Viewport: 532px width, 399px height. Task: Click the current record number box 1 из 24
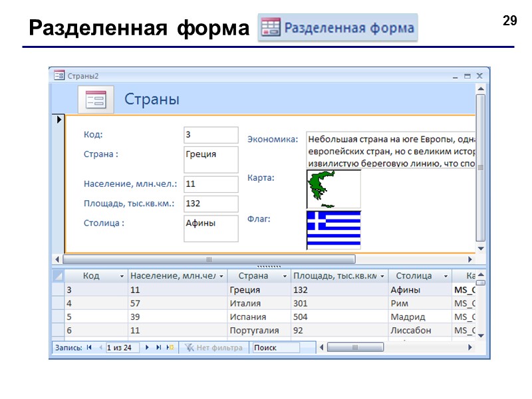coord(122,348)
